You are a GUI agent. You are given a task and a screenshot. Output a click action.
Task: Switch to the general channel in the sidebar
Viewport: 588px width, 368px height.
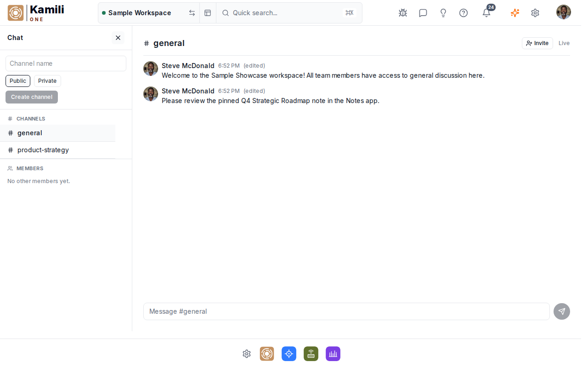(58, 133)
